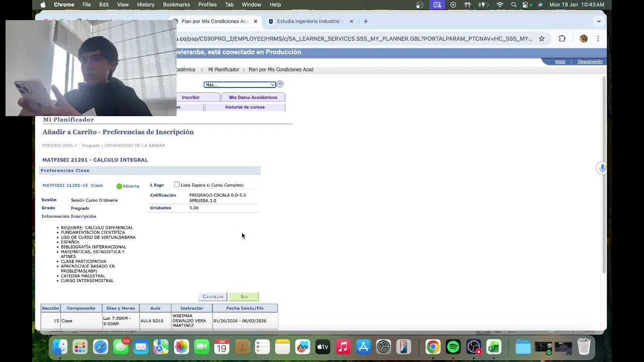This screenshot has height=362, width=644.
Task: Click the AULA B210 cell
Action: [155, 321]
